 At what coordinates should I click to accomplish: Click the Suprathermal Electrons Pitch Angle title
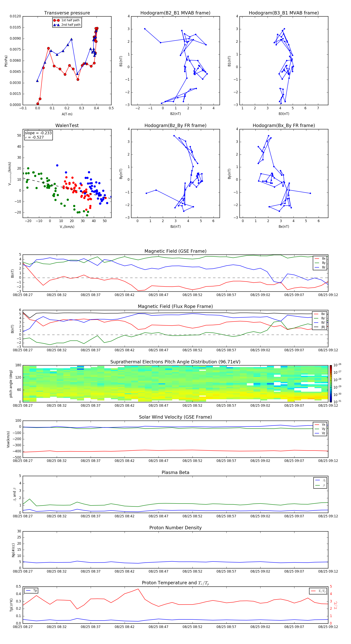[x=175, y=362]
